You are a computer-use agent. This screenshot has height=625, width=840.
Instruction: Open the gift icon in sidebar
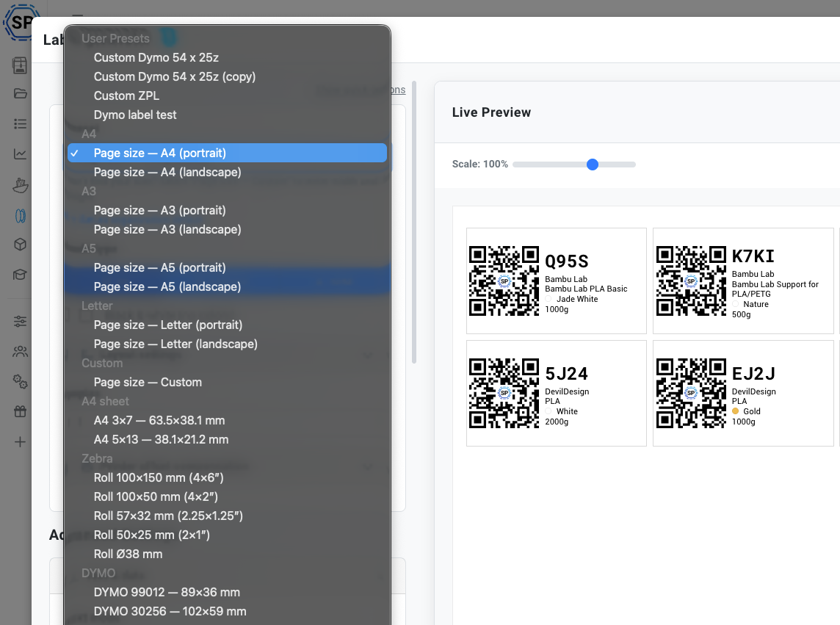pos(20,412)
